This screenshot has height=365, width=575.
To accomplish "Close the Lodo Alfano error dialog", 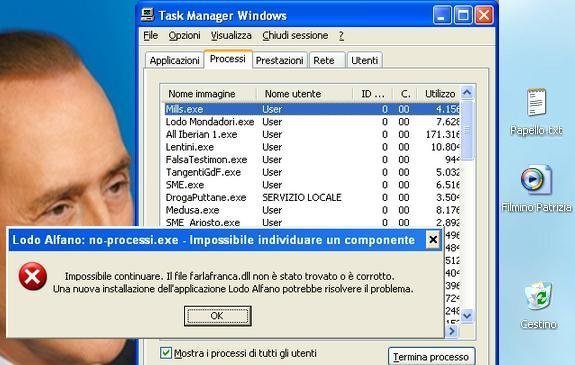I will click(433, 240).
